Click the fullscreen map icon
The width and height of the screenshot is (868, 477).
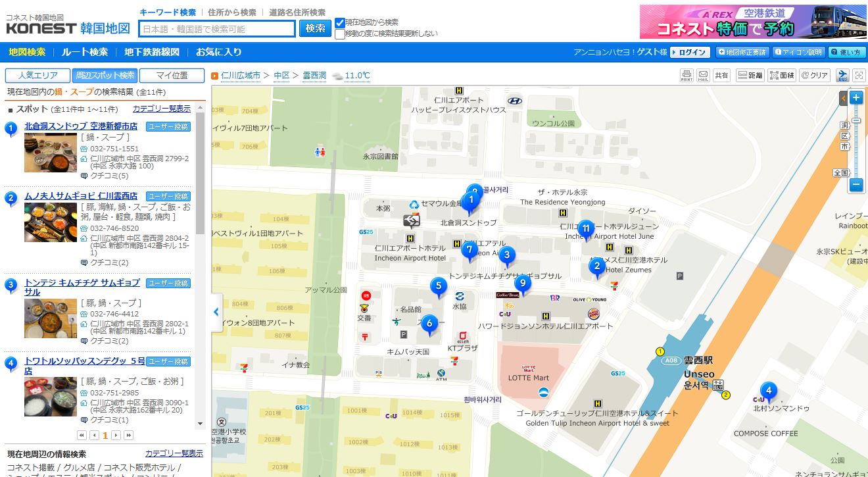(x=859, y=76)
